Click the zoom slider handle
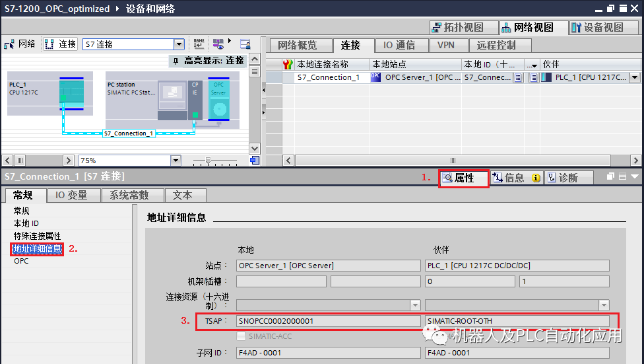 click(208, 161)
